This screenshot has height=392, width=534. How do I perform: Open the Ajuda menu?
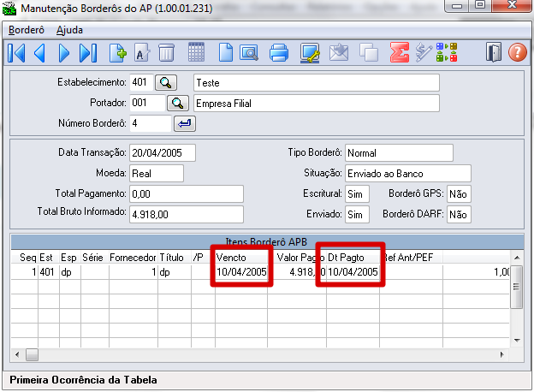pyautogui.click(x=69, y=30)
